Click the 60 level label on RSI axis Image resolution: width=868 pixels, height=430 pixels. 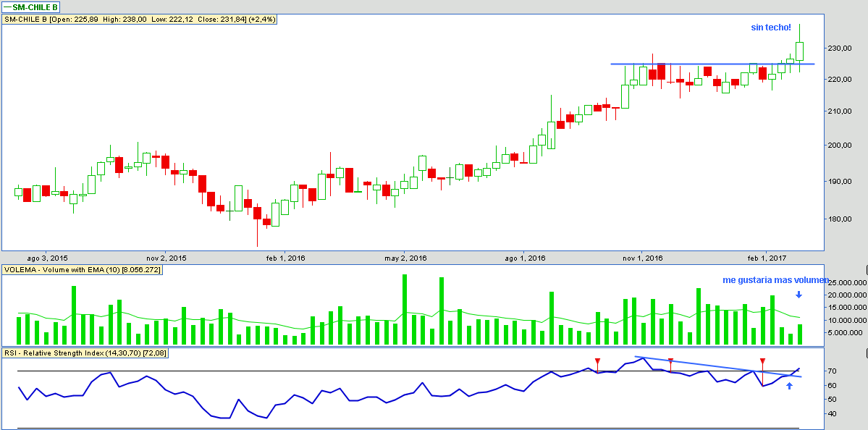coord(833,385)
